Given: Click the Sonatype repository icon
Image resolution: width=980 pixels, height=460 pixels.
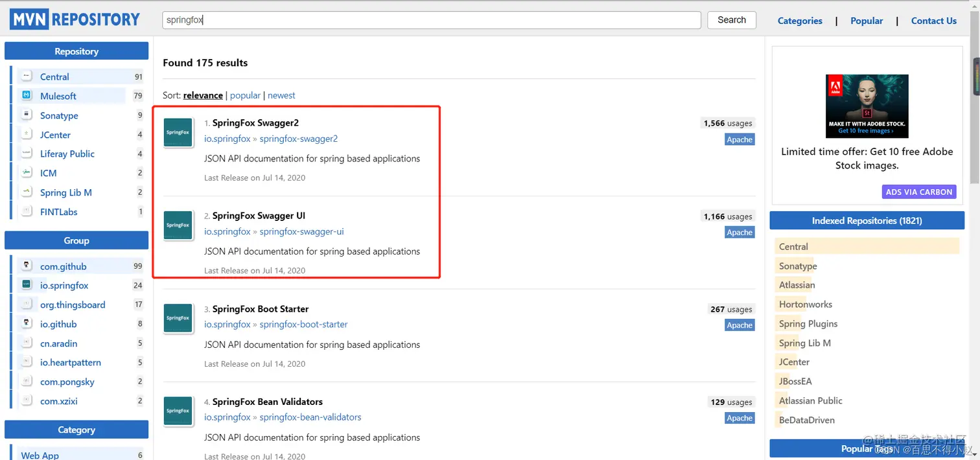Looking at the screenshot, I should click(27, 115).
